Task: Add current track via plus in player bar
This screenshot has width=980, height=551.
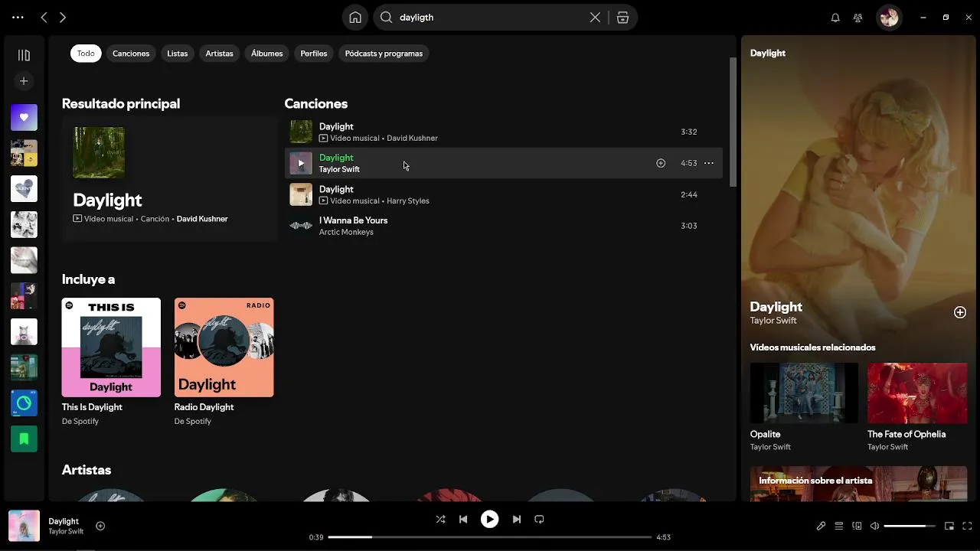Action: click(100, 526)
